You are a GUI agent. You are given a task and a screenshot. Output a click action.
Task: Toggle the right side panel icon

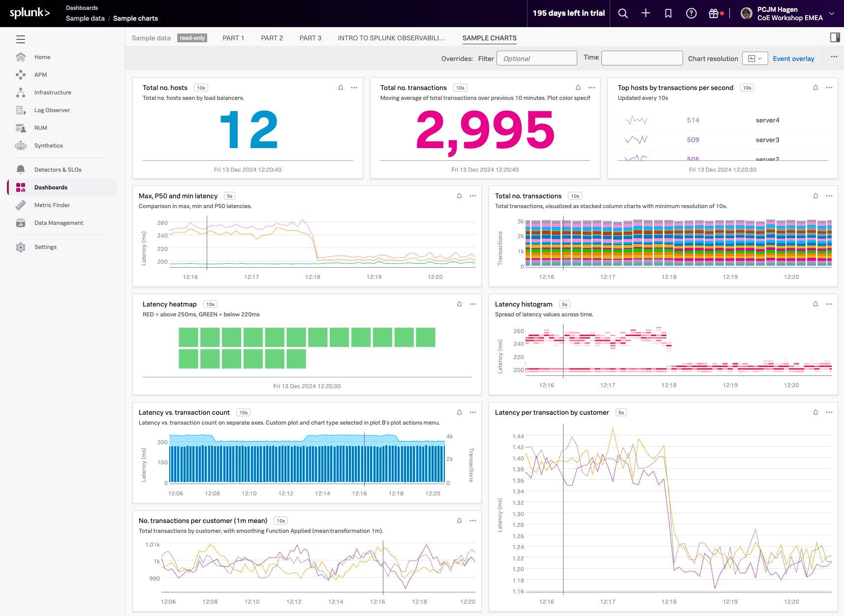[835, 37]
